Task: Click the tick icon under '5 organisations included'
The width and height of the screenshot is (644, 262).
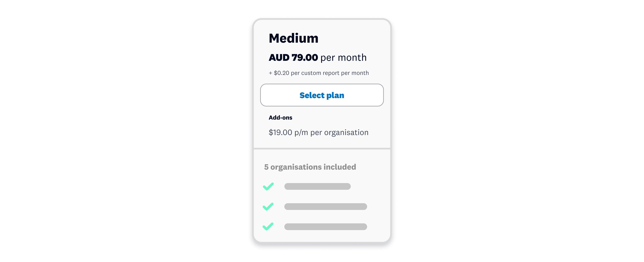Action: [268, 186]
